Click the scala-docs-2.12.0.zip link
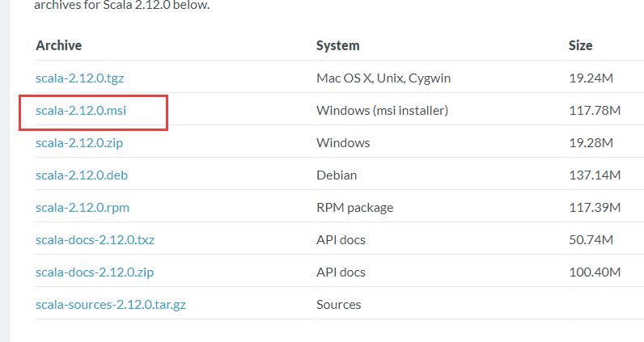This screenshot has height=342, width=644. pyautogui.click(x=95, y=272)
